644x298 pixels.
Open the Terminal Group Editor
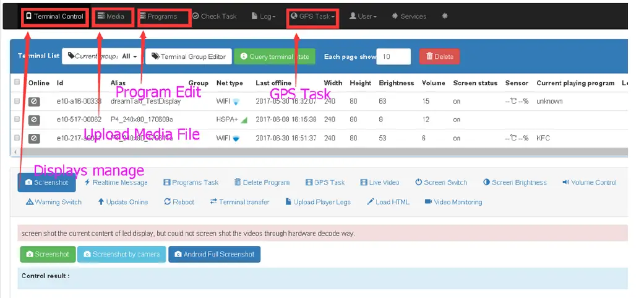coord(189,56)
